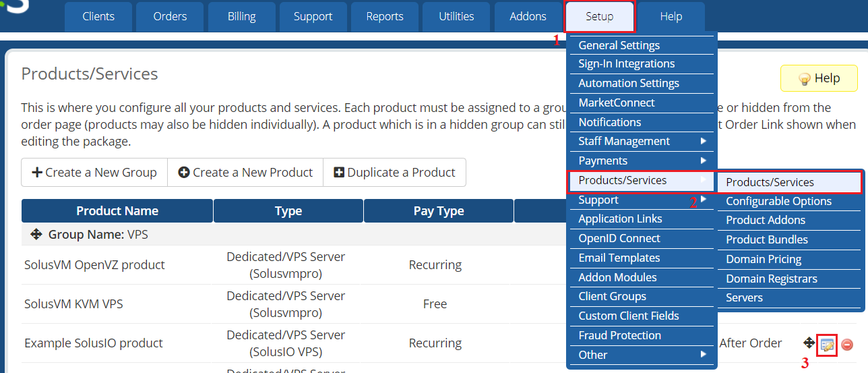Select OpenID Connect menu entry
Screen dimensions: 868x373
(642, 238)
